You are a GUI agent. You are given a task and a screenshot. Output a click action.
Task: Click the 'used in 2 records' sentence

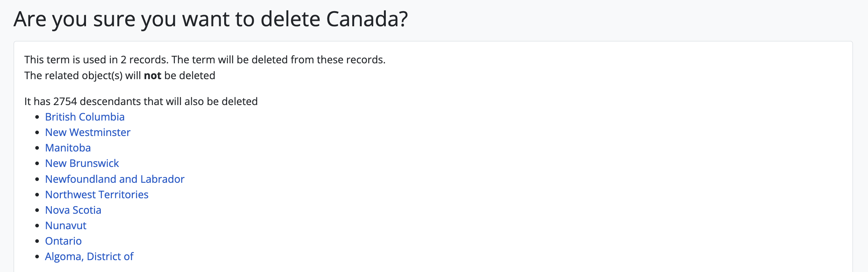click(204, 60)
